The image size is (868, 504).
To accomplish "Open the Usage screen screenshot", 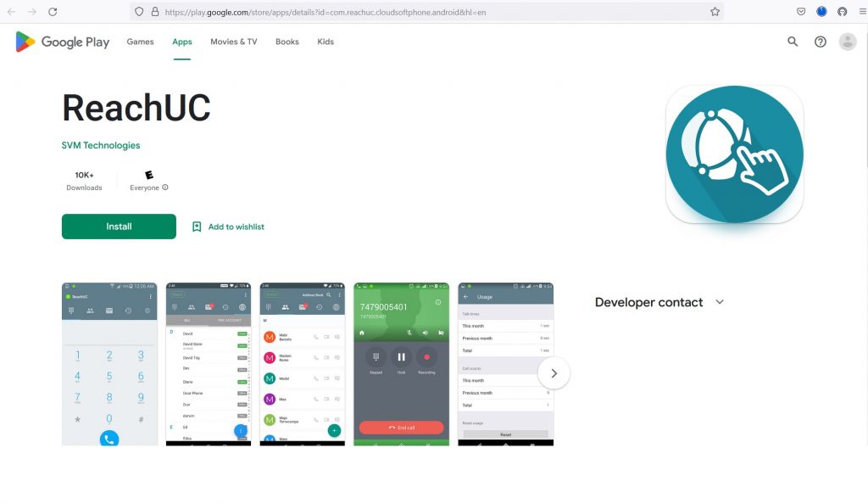I will pyautogui.click(x=506, y=364).
